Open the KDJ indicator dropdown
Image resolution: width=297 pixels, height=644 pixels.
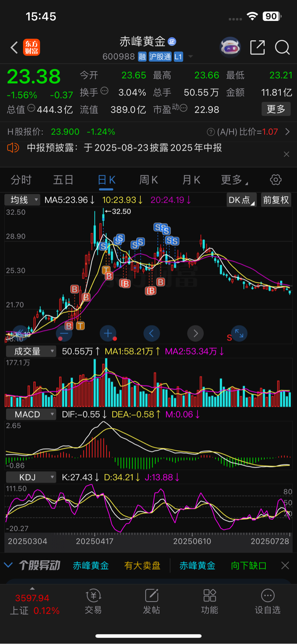point(31,477)
